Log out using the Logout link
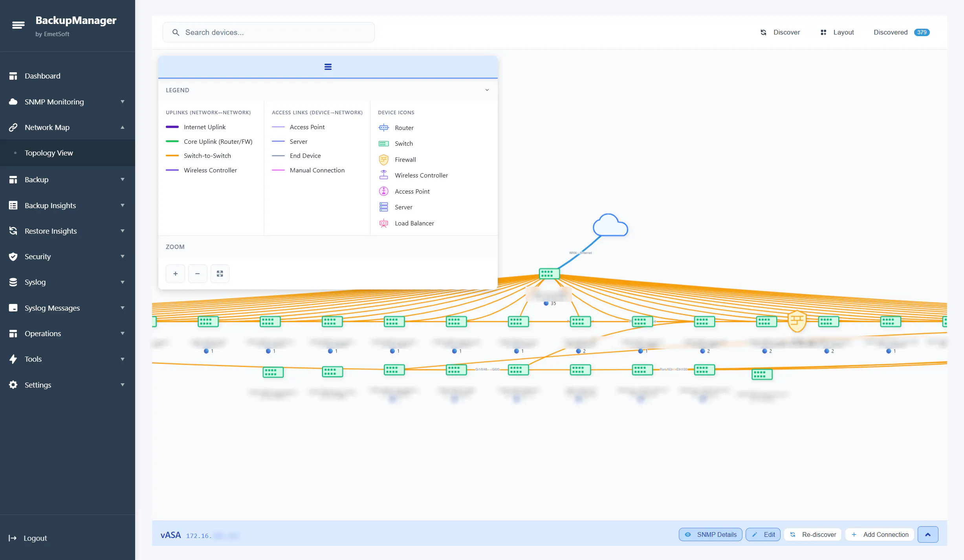Image resolution: width=964 pixels, height=560 pixels. pos(28,538)
